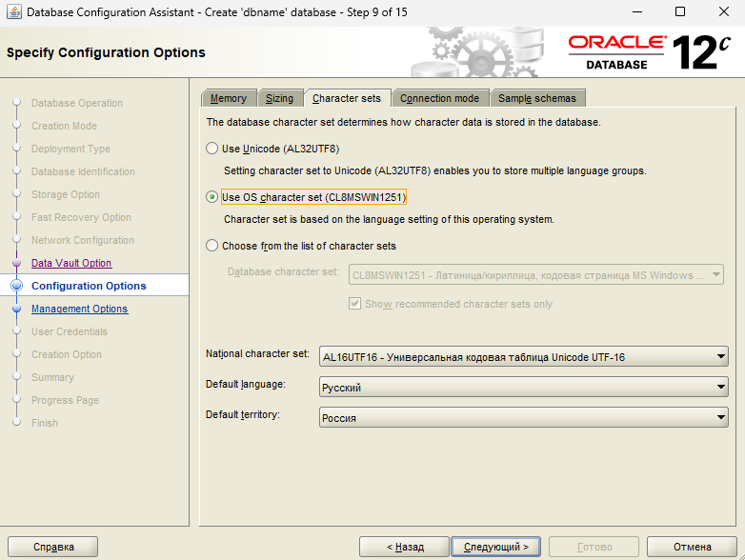Viewport: 745px width, 560px height.
Task: Go back with the Назад button
Action: click(x=405, y=547)
